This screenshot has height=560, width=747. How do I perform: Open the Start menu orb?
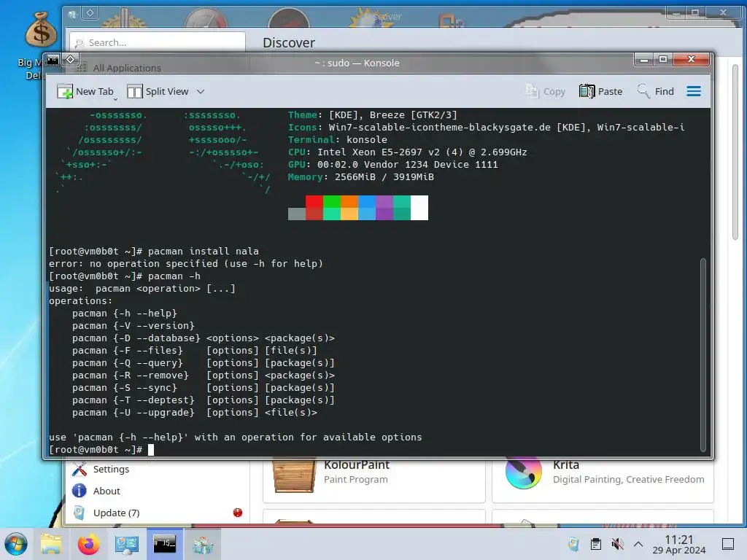(16, 544)
